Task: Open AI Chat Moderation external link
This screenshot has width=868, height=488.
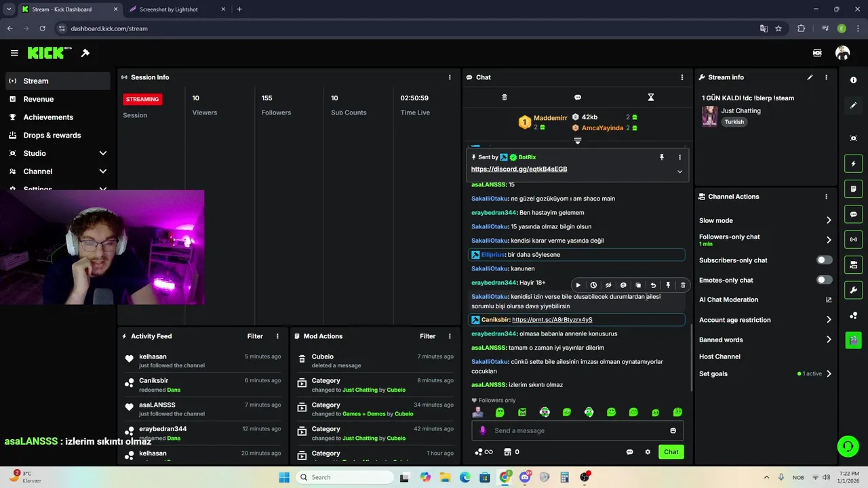Action: 829,300
